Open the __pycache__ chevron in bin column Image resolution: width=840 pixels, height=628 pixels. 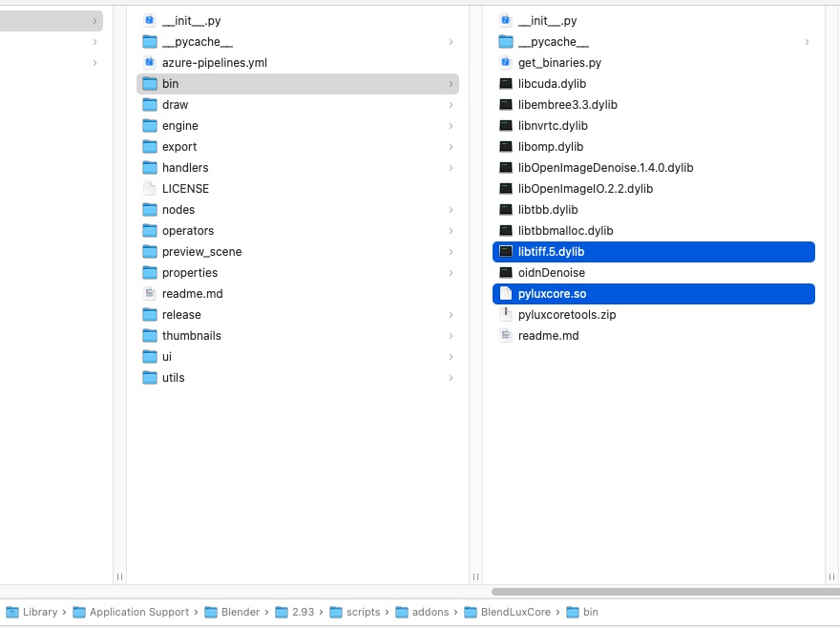[807, 42]
